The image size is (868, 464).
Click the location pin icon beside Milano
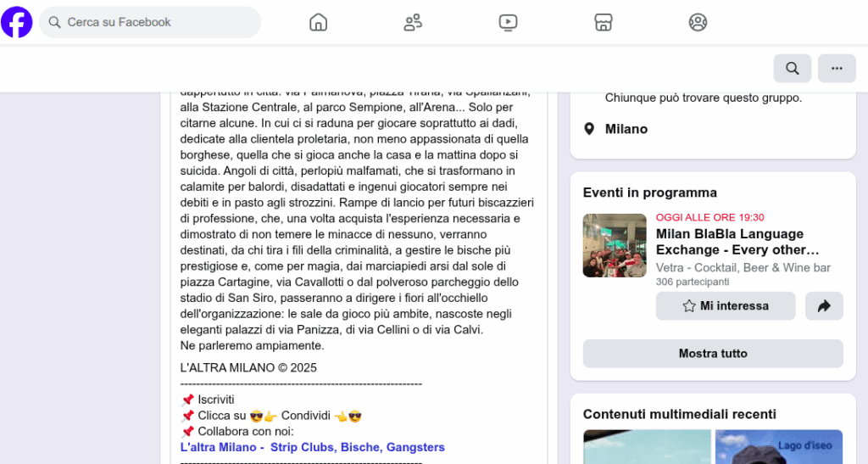(x=590, y=129)
